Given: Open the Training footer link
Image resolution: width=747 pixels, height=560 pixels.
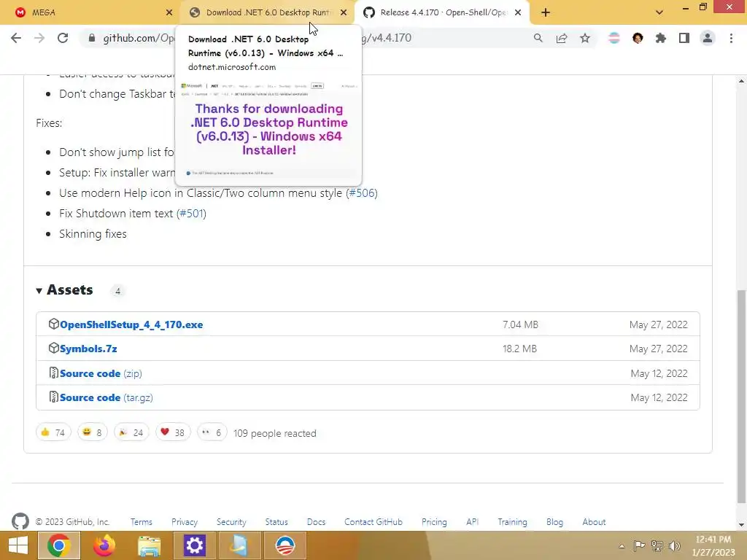Looking at the screenshot, I should coord(512,522).
